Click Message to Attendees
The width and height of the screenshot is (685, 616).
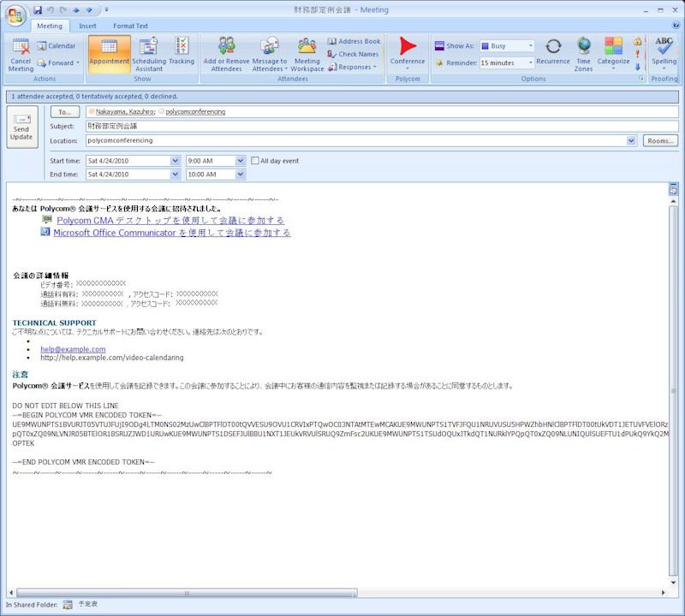(x=270, y=55)
